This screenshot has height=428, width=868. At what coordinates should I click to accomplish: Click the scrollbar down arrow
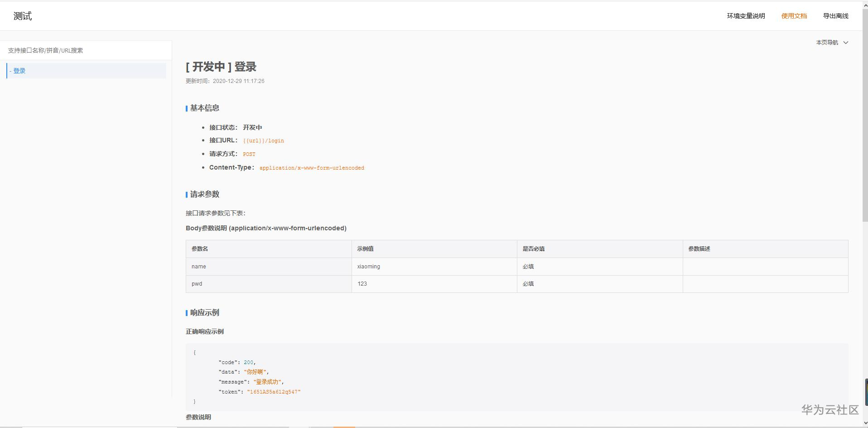click(x=865, y=423)
